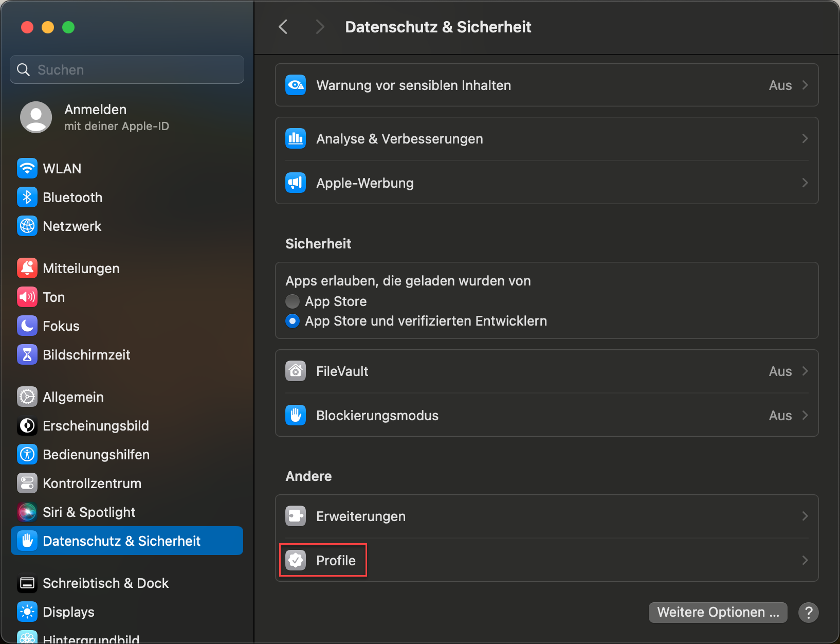
Task: Expand the Blockierungsmodus row chevron
Action: (x=805, y=415)
